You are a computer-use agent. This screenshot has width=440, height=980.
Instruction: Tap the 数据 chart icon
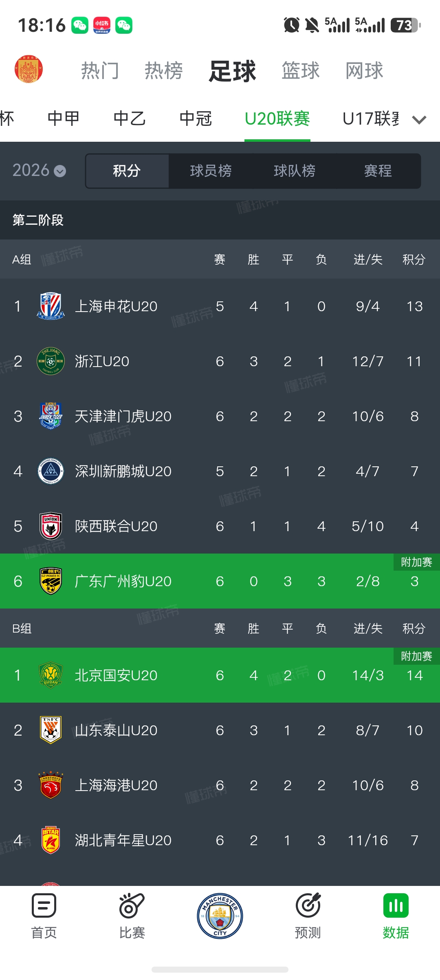tap(396, 905)
